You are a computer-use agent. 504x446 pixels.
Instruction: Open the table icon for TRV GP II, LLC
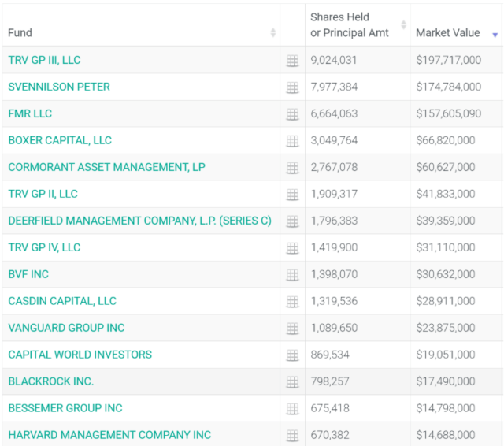[292, 195]
